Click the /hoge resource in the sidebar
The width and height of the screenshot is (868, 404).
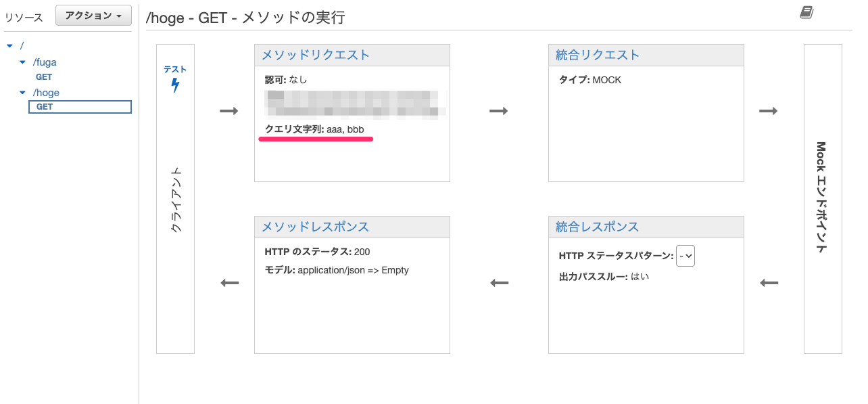coord(45,92)
